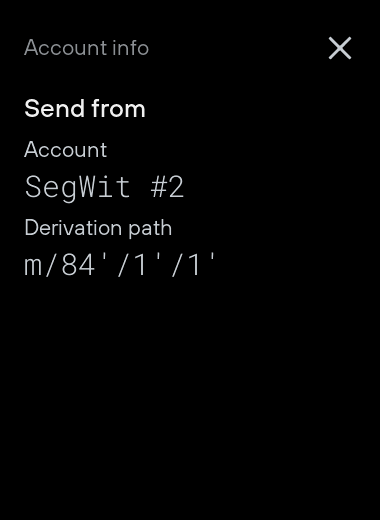
Task: Select the Account info title
Action: click(x=86, y=48)
